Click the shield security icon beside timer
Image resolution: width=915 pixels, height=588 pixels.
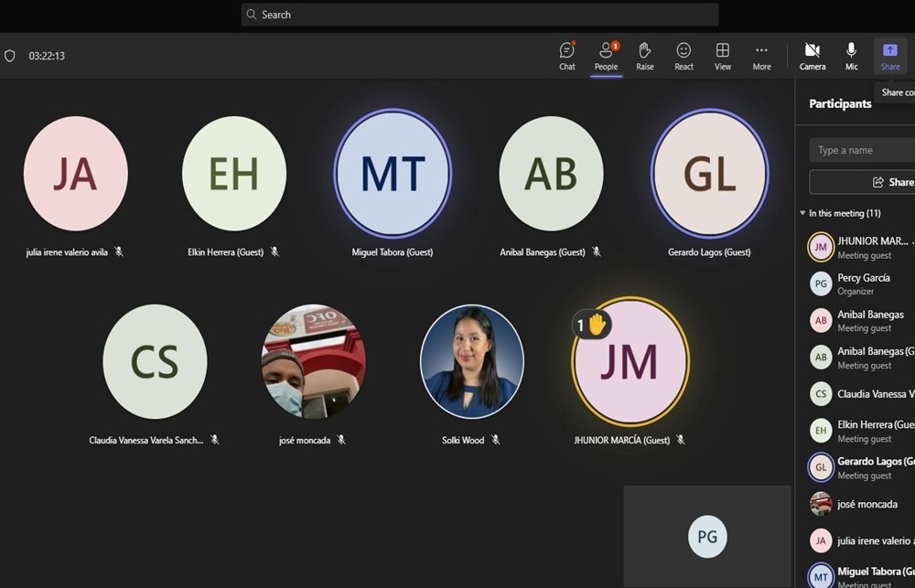point(10,56)
